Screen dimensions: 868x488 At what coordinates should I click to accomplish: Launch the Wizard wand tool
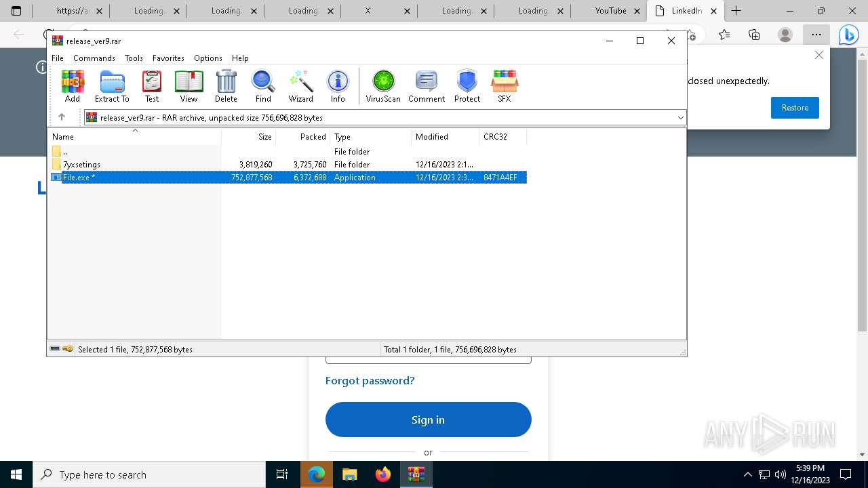[x=301, y=86]
